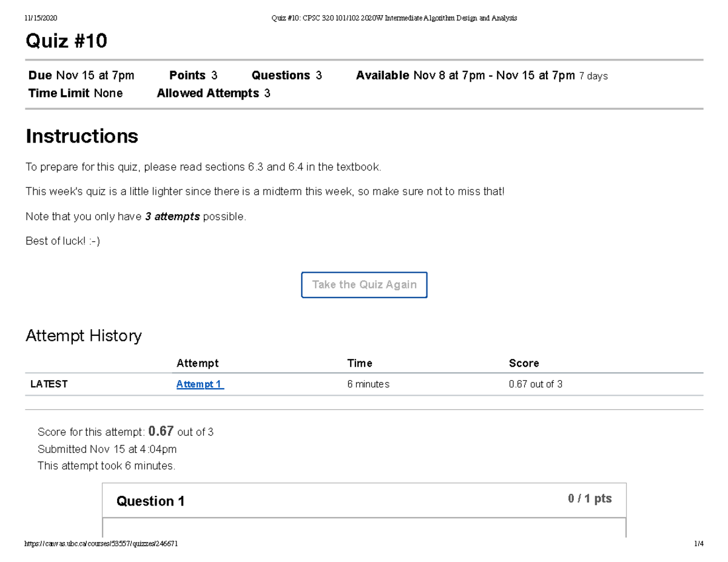This screenshot has width=728, height=562.
Task: Click the 11/15/2020 date in page header
Action: (41, 18)
